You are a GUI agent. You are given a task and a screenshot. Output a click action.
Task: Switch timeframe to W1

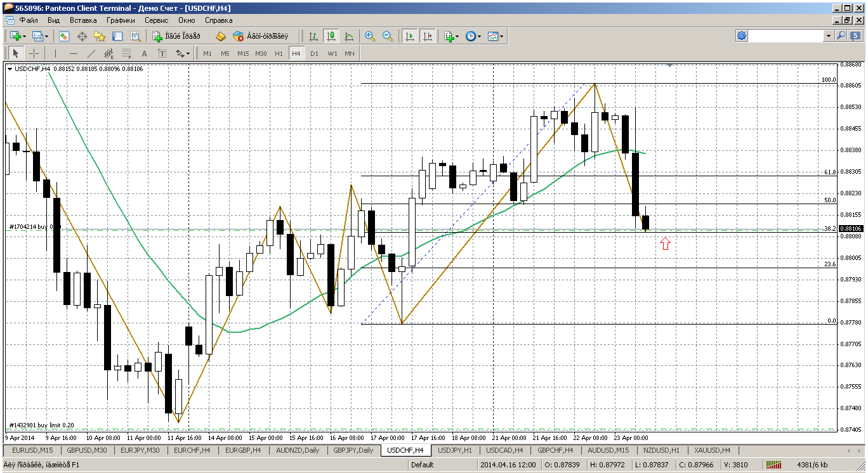[332, 53]
